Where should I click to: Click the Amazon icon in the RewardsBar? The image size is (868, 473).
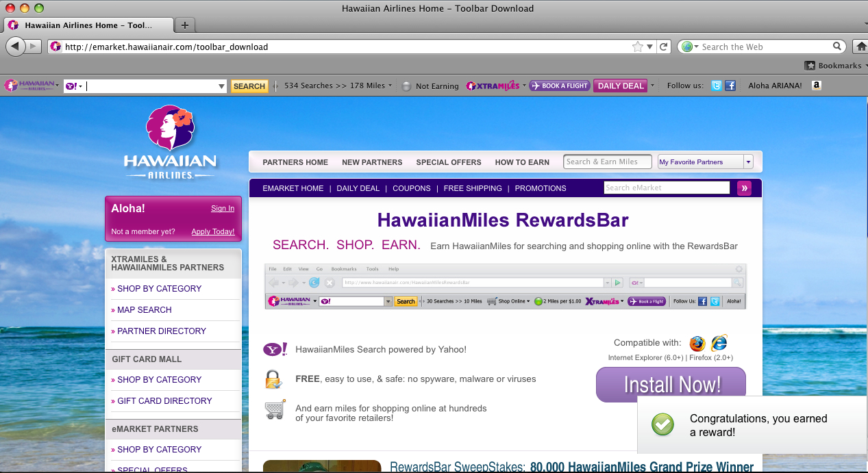pos(816,86)
